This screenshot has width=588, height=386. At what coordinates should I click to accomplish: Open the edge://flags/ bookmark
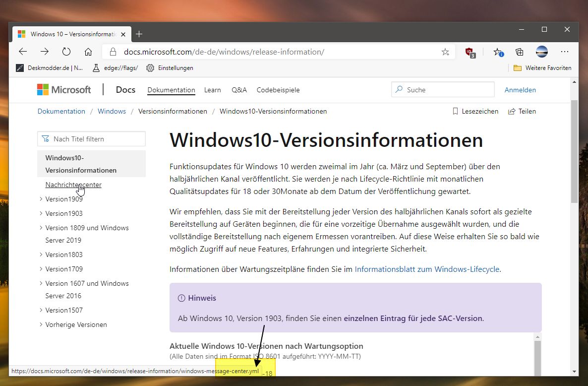click(115, 68)
